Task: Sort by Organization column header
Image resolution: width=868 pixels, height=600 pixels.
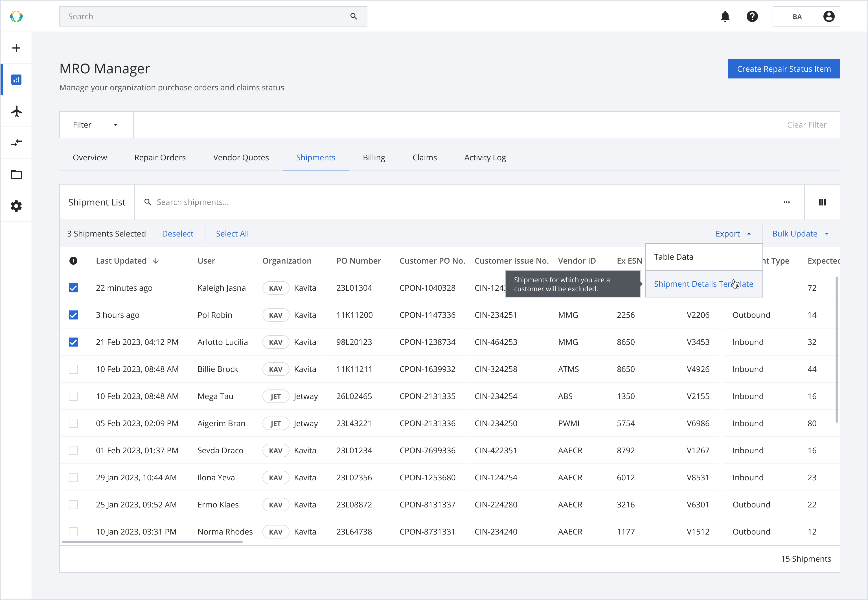Action: [287, 260]
